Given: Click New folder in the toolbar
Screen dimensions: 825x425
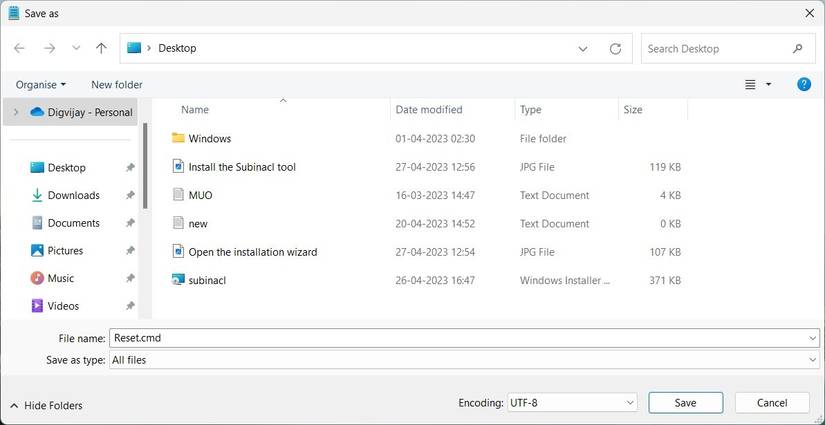Looking at the screenshot, I should (117, 85).
